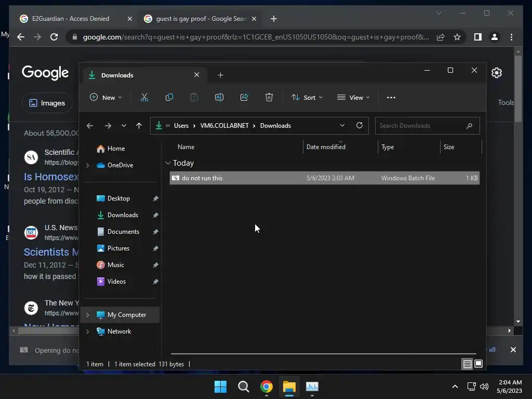The height and width of the screenshot is (399, 532).
Task: Add a new Explorer tab
Action: coord(220,75)
